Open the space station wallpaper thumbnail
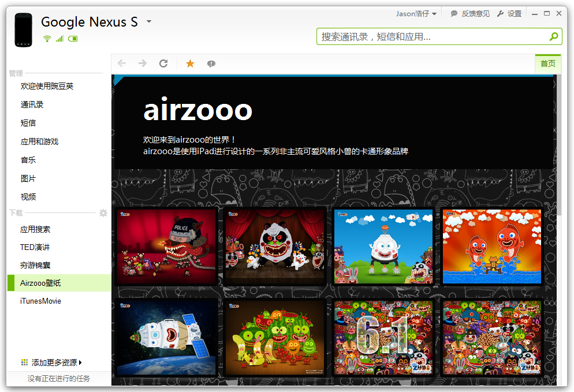 166,338
